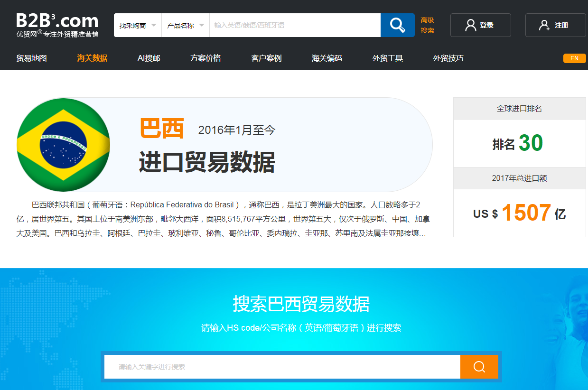Click the 搜索巴西贸易数据 heading
Image resolution: width=588 pixels, height=390 pixels.
click(301, 304)
